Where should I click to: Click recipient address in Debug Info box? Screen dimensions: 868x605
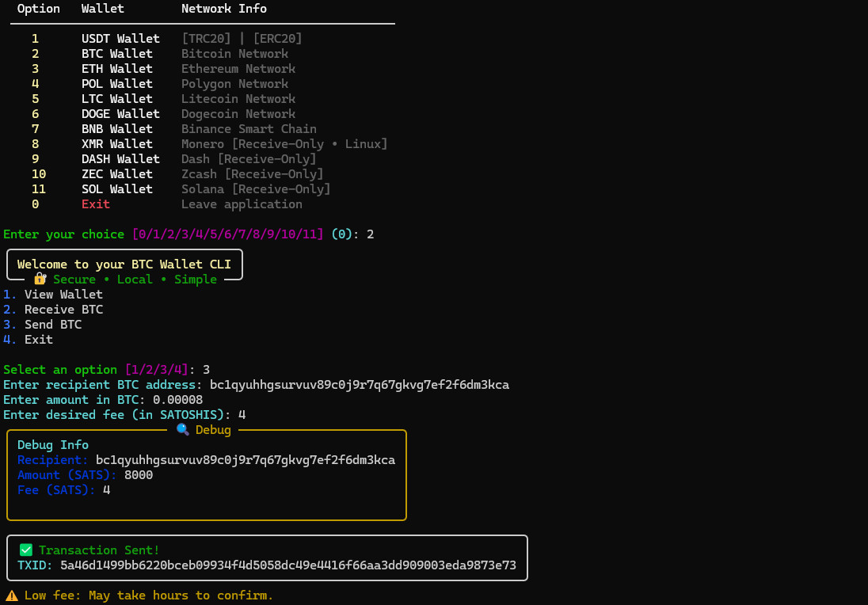pos(246,460)
